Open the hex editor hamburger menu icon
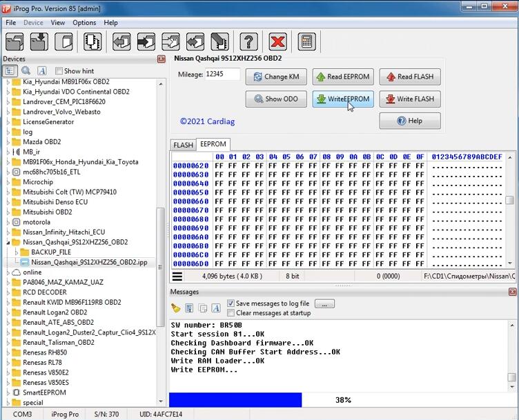The image size is (519, 420). click(x=177, y=276)
